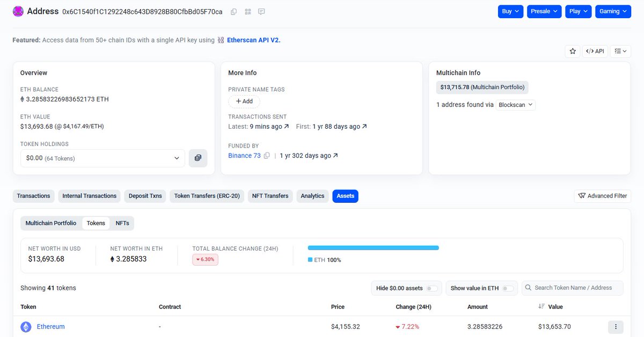Open Token Transfers (ERC-20) tab
This screenshot has height=337, width=644.
[207, 196]
